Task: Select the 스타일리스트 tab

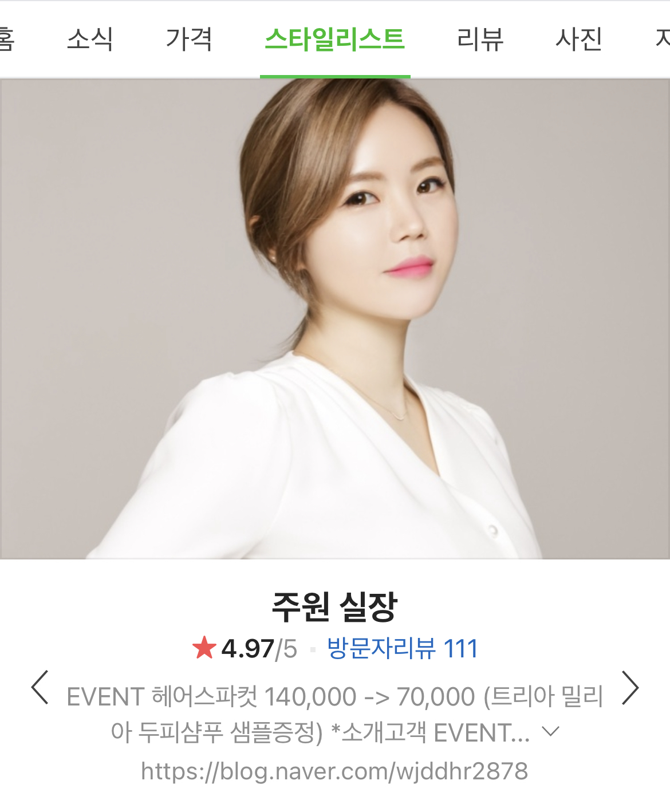Action: click(335, 39)
